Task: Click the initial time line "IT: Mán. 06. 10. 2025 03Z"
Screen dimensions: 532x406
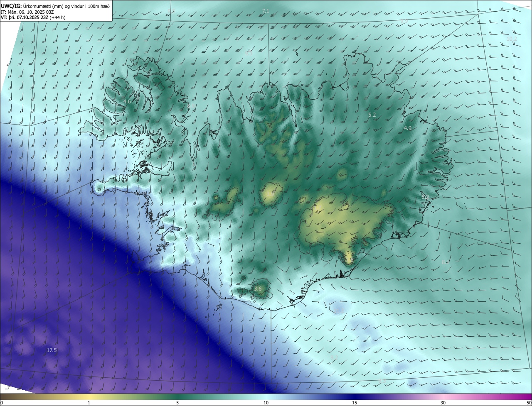Action: (x=28, y=12)
